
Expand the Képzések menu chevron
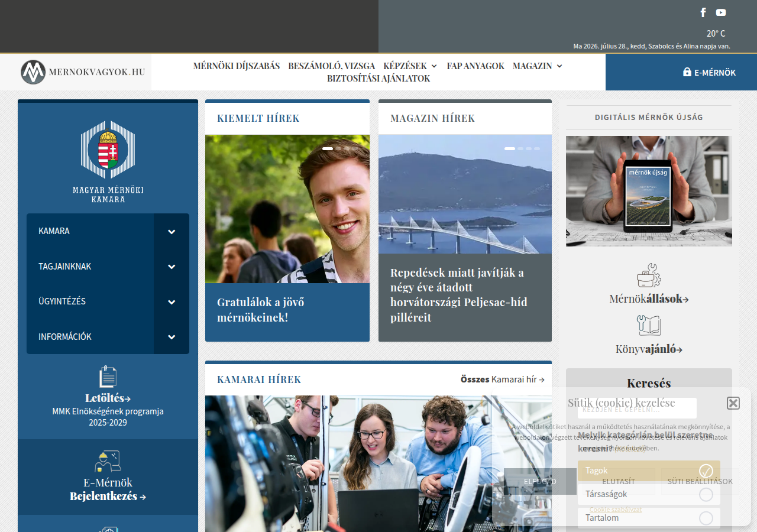click(x=434, y=66)
